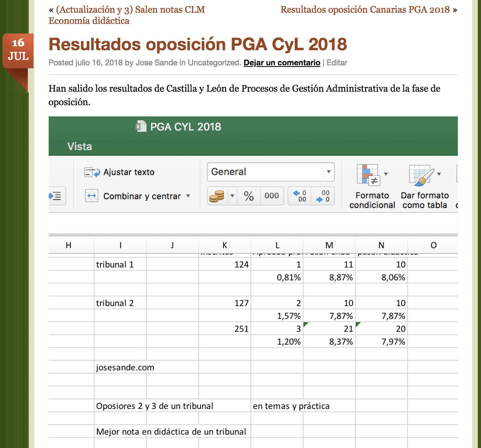The image size is (481, 448).
Task: Select the tribunal 1 cell
Action: (120, 265)
